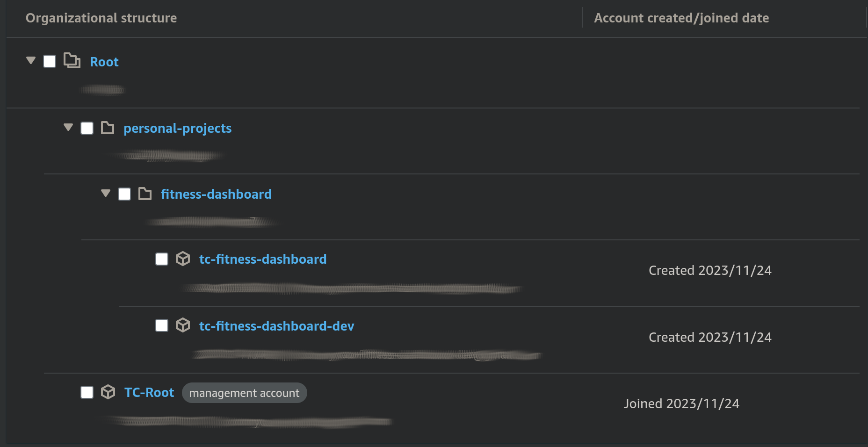Click the fitness-dashboard OU folder icon
868x447 pixels.
(145, 194)
